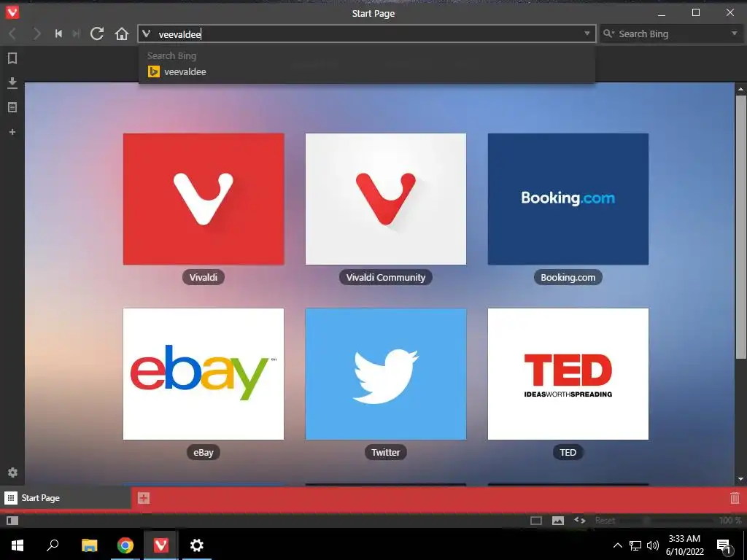Image resolution: width=747 pixels, height=560 pixels.
Task: Open Vivaldi settings gear in sidebar
Action: coord(12,472)
